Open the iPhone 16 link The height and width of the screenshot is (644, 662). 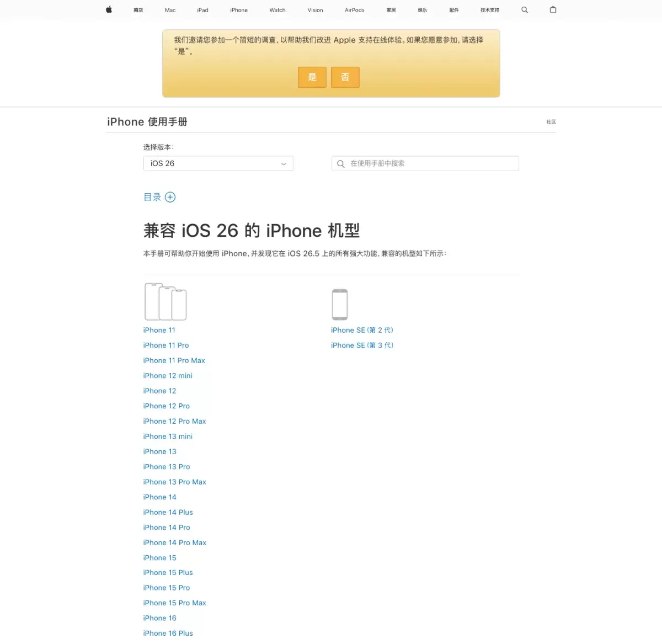[x=160, y=618]
